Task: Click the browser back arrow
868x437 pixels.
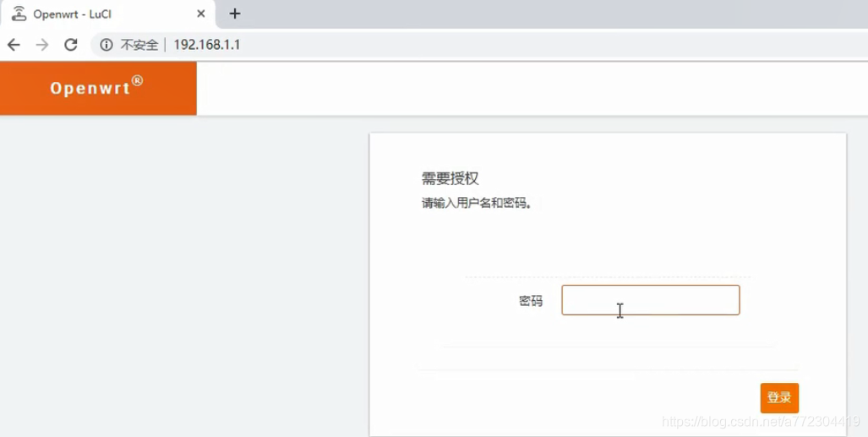Action: coord(14,45)
